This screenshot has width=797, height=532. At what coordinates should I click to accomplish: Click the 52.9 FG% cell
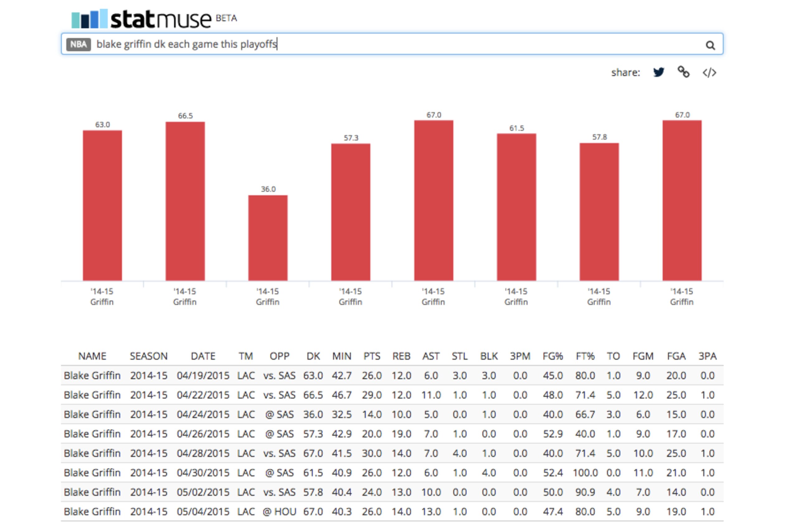553,434
